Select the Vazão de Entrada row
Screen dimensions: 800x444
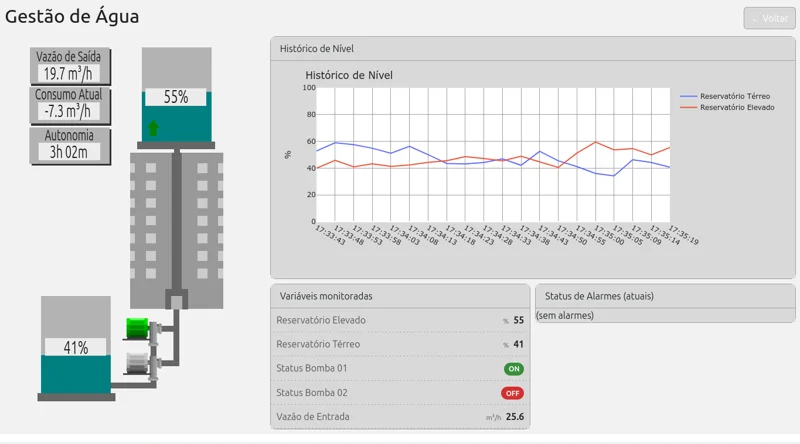tap(399, 417)
